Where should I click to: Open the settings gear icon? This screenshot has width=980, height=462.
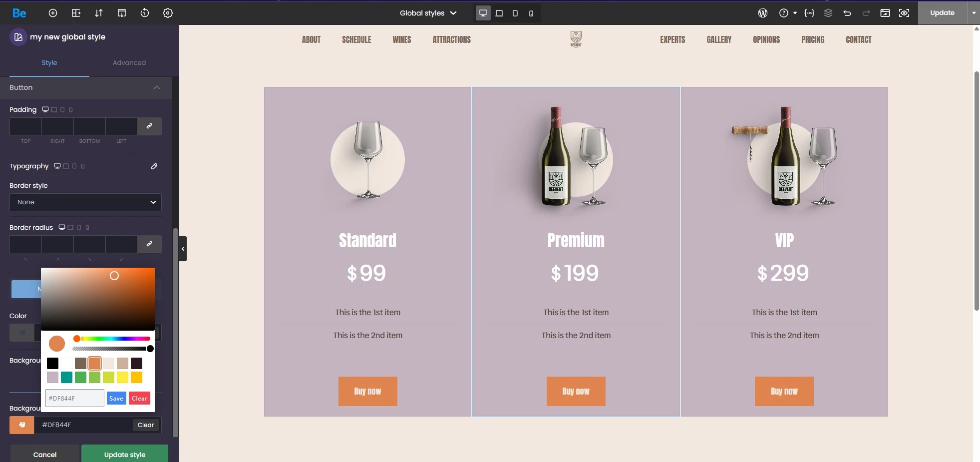168,13
